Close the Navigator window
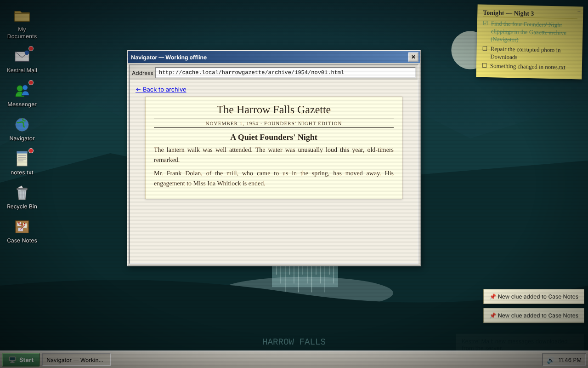Screen dimensions: 588x368 (413, 57)
